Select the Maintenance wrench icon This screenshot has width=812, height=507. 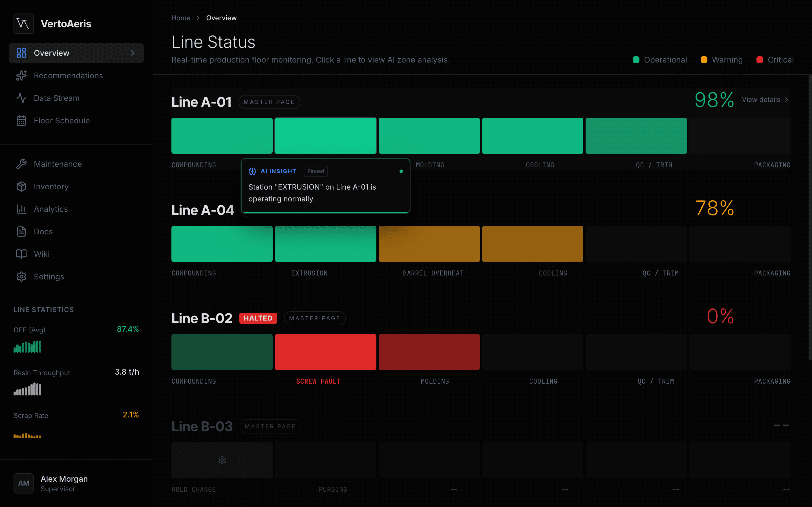(x=21, y=164)
